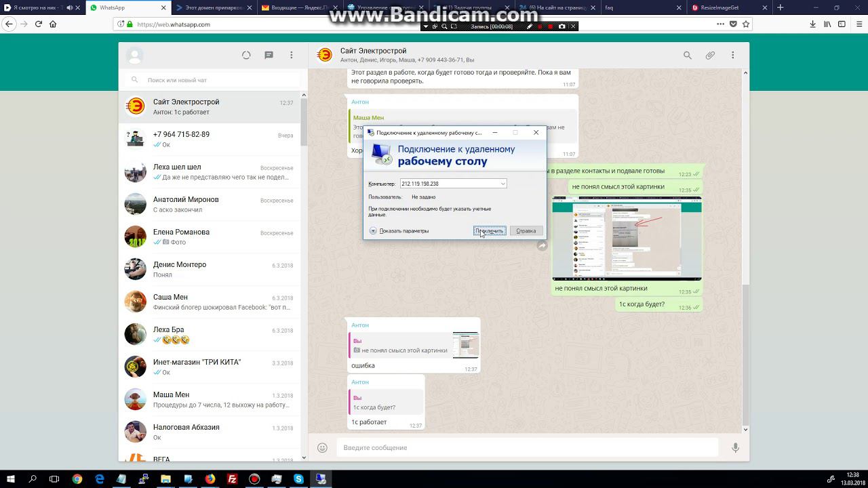This screenshot has width=868, height=488.
Task: Open taskbar clock showing 12:38
Action: [852, 479]
